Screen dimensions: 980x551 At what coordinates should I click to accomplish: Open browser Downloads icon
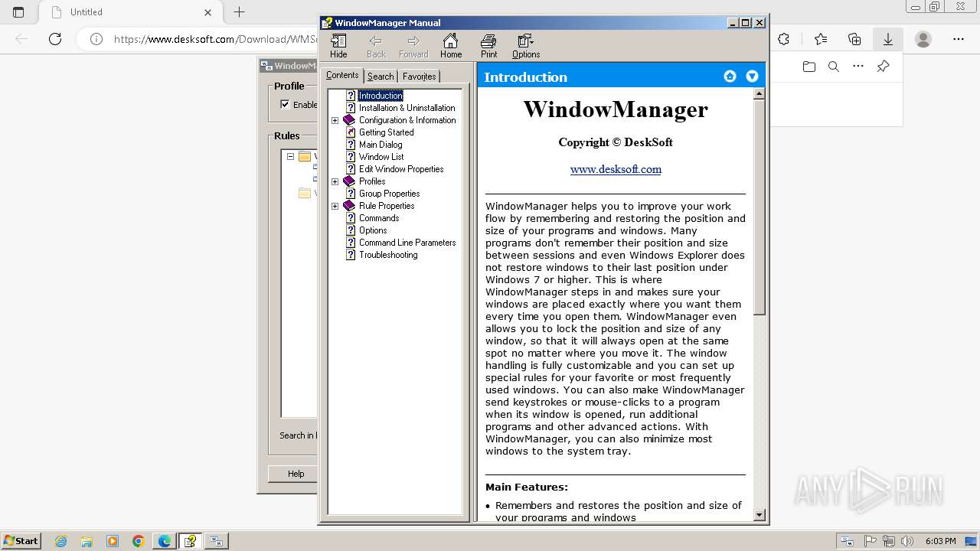(x=888, y=39)
